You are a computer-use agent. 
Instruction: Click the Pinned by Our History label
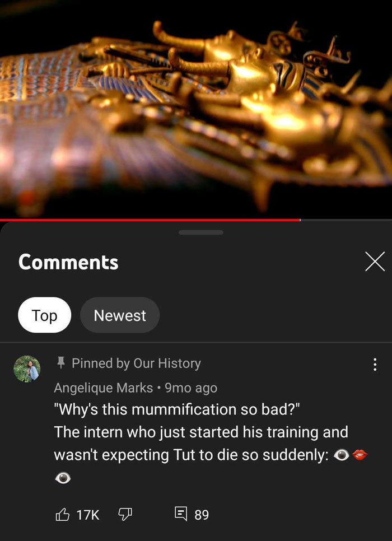pyautogui.click(x=136, y=363)
